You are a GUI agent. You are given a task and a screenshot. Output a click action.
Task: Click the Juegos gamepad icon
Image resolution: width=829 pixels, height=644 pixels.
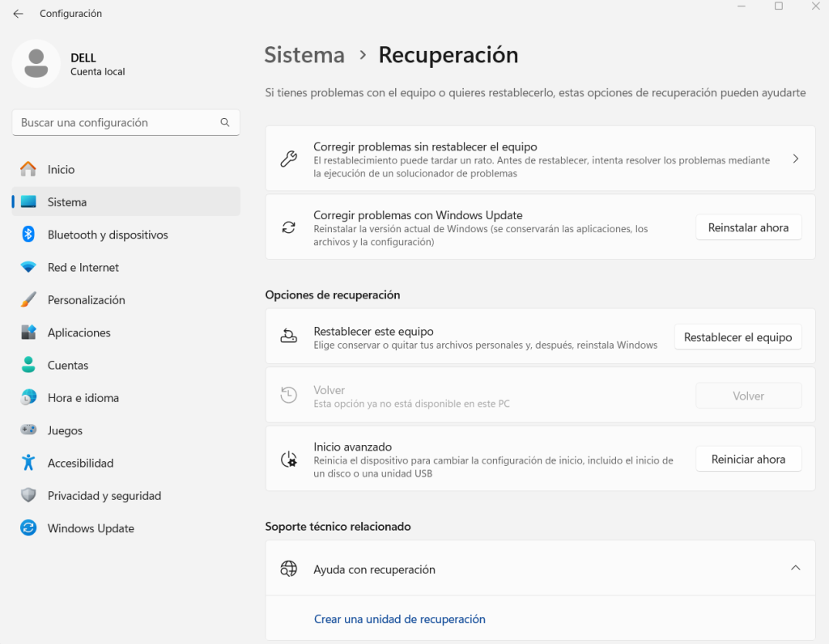[x=28, y=430]
